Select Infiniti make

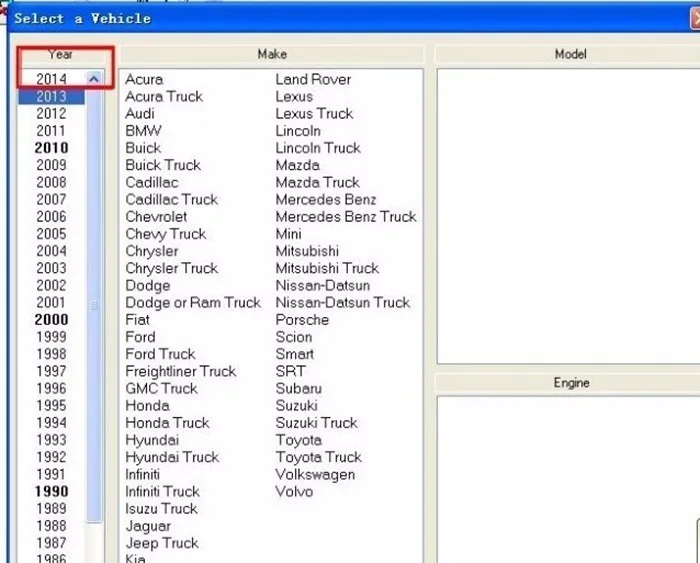click(142, 474)
